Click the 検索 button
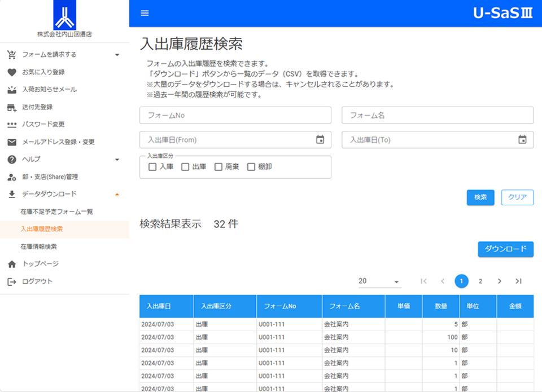Image resolution: width=542 pixels, height=392 pixels. (480, 197)
